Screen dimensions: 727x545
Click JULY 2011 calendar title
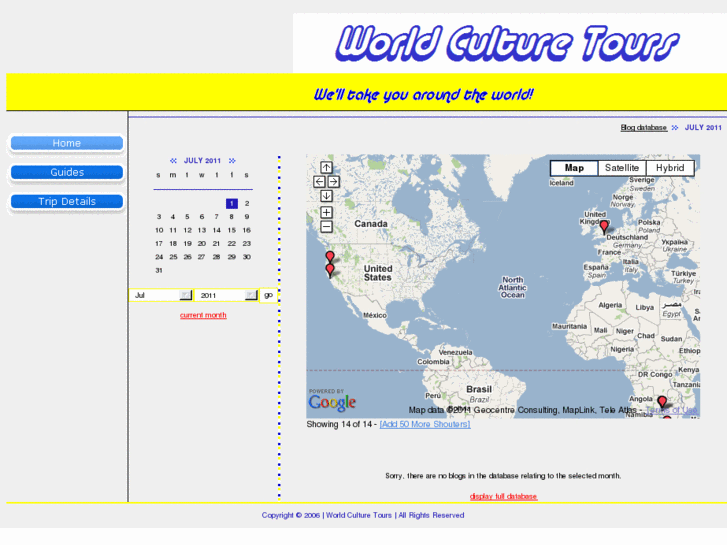pyautogui.click(x=202, y=160)
